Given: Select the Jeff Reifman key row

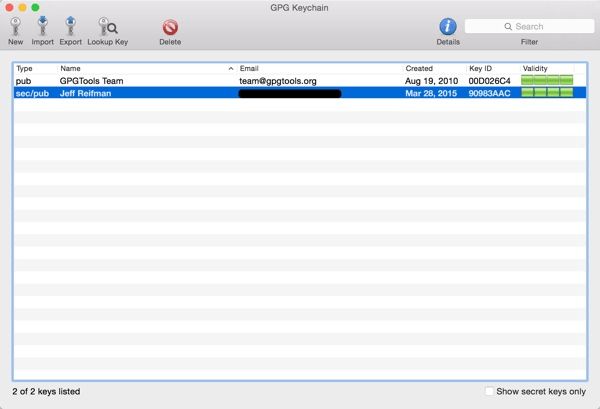Looking at the screenshot, I should coord(300,93).
